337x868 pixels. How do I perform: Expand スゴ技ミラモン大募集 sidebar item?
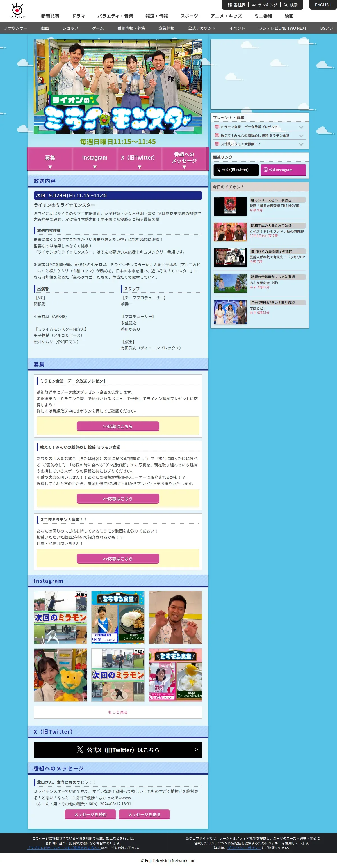point(259,144)
